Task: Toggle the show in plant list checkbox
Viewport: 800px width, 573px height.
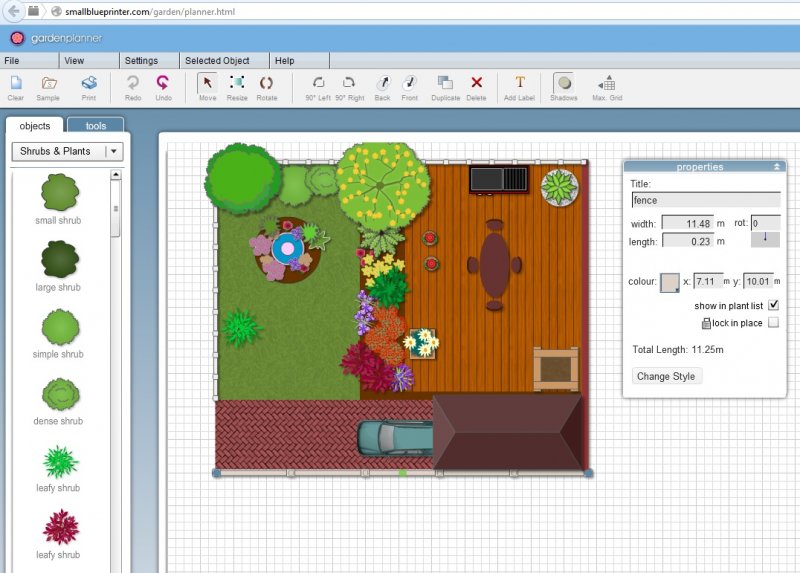Action: tap(773, 305)
